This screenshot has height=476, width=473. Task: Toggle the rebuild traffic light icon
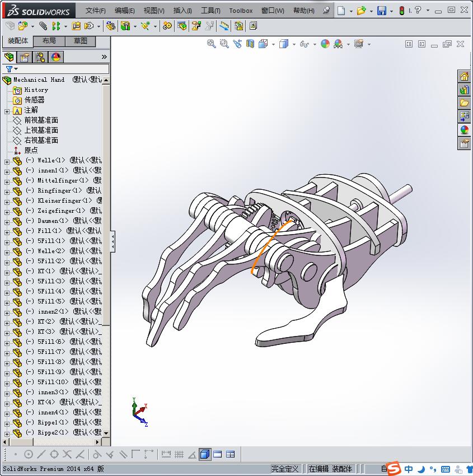[401, 11]
